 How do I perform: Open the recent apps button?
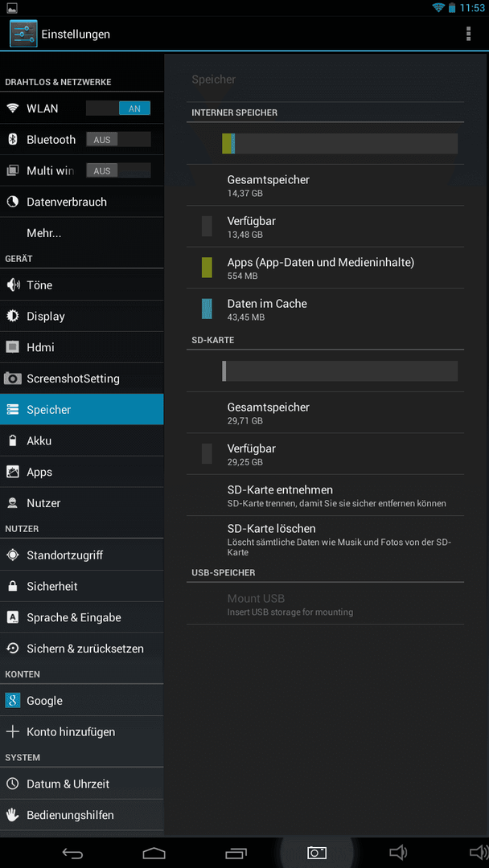(236, 853)
